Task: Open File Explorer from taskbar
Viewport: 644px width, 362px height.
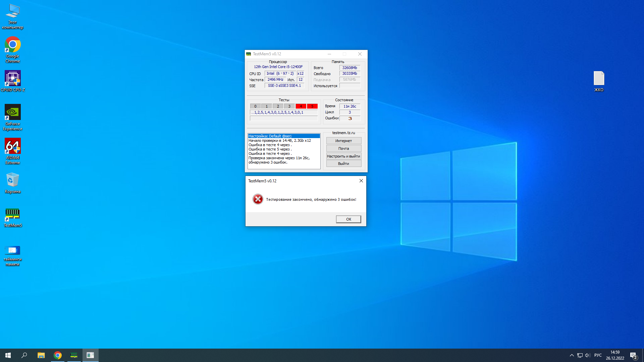Action: 41,355
